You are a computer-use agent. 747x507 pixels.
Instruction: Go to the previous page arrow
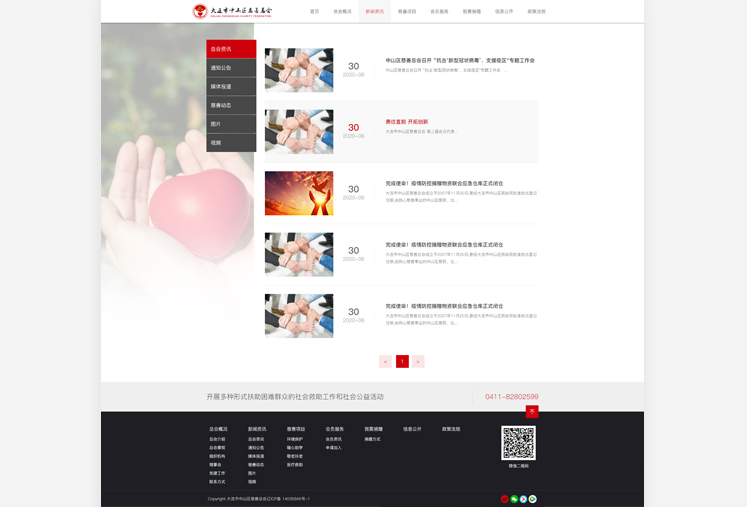(385, 361)
